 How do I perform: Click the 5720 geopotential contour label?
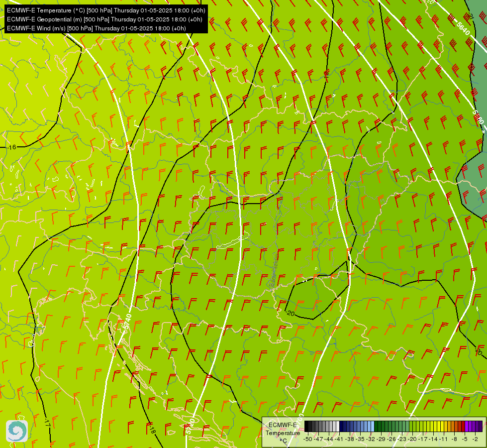click(190, 426)
